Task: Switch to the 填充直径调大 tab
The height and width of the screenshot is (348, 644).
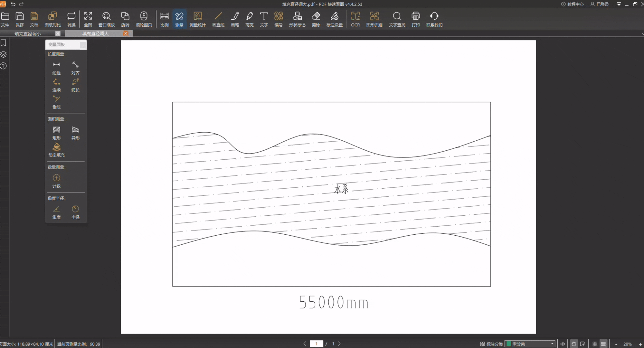Action: (95, 33)
